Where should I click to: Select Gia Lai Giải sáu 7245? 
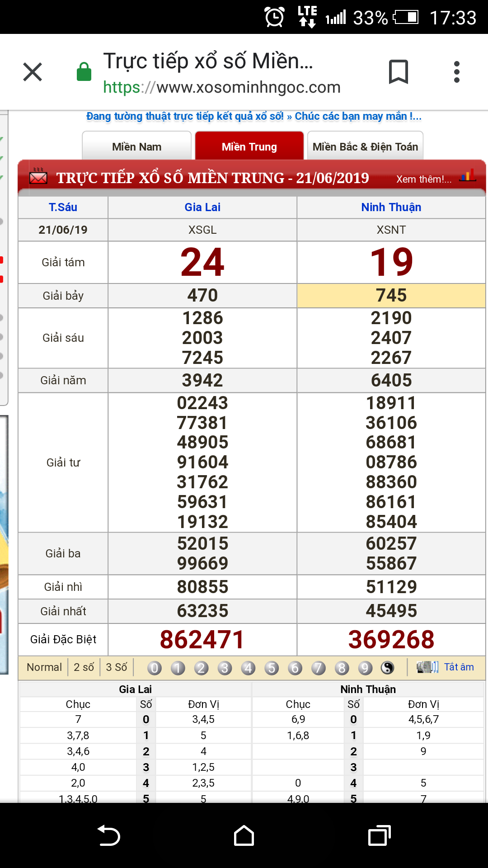(202, 358)
